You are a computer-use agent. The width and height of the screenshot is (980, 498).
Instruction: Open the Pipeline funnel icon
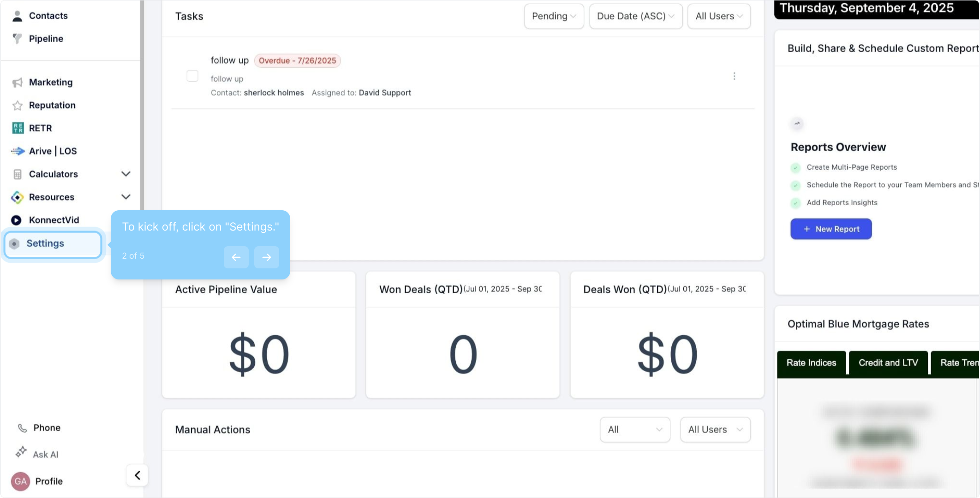[x=17, y=39]
